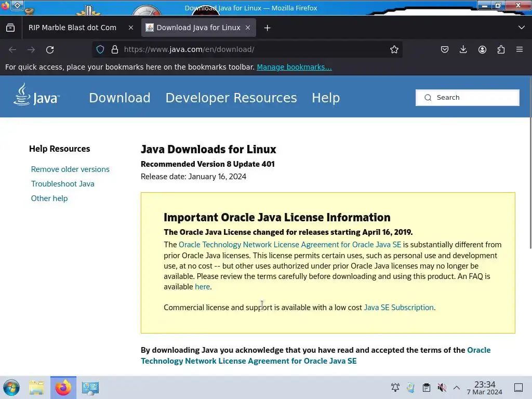Close the RIP Marble Blast tab
532x399 pixels.
130,28
